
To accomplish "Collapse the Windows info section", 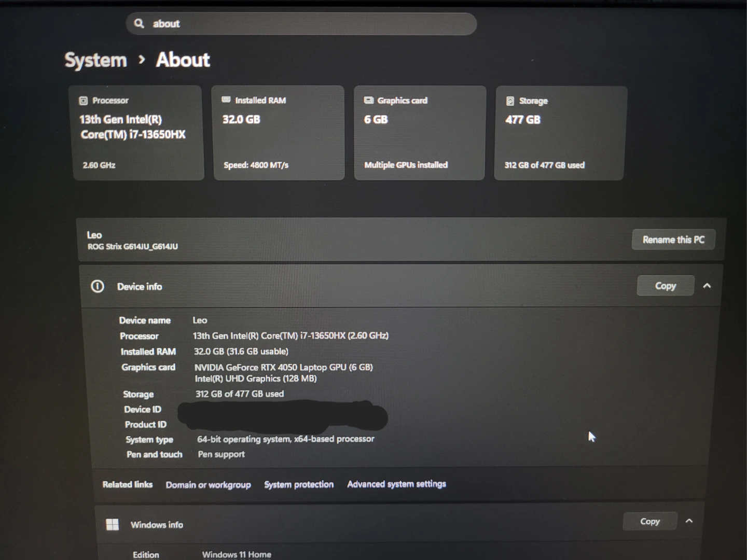I will coord(689,521).
